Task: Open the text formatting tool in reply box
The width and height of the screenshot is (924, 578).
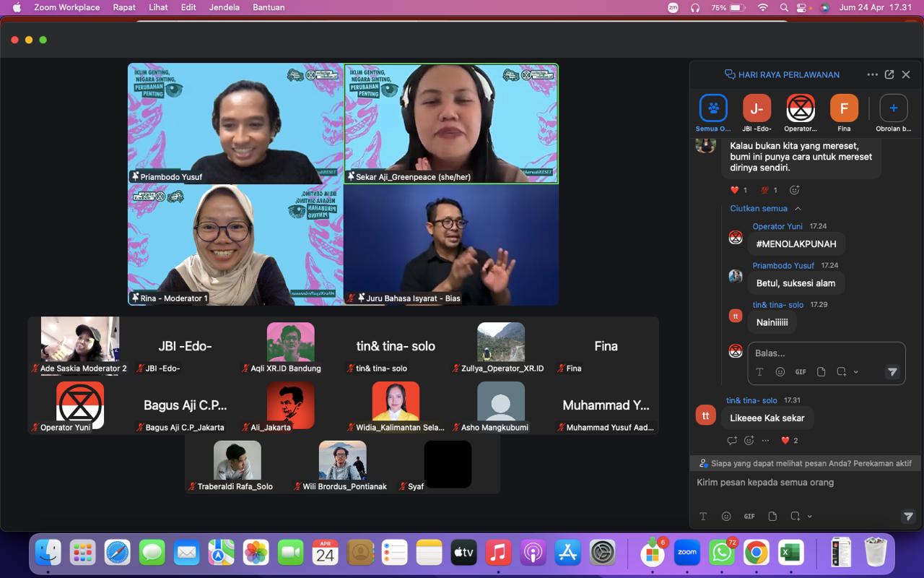Action: pos(759,371)
